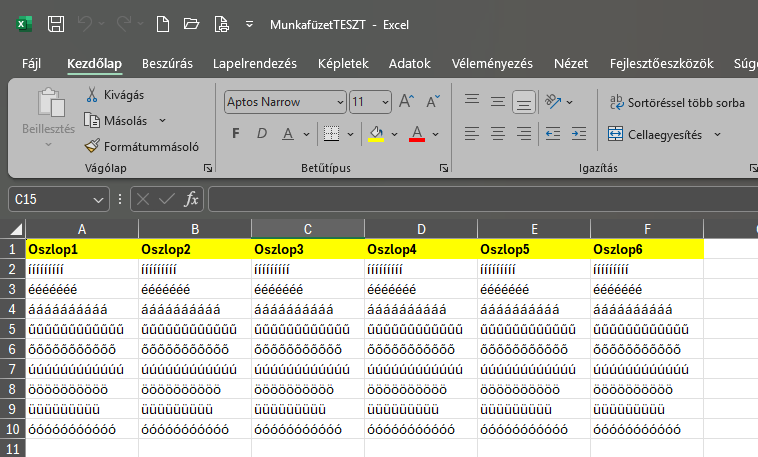Screen dimensions: 758x457
Task: Open the Vágólap dialog launcher
Action: [208, 168]
